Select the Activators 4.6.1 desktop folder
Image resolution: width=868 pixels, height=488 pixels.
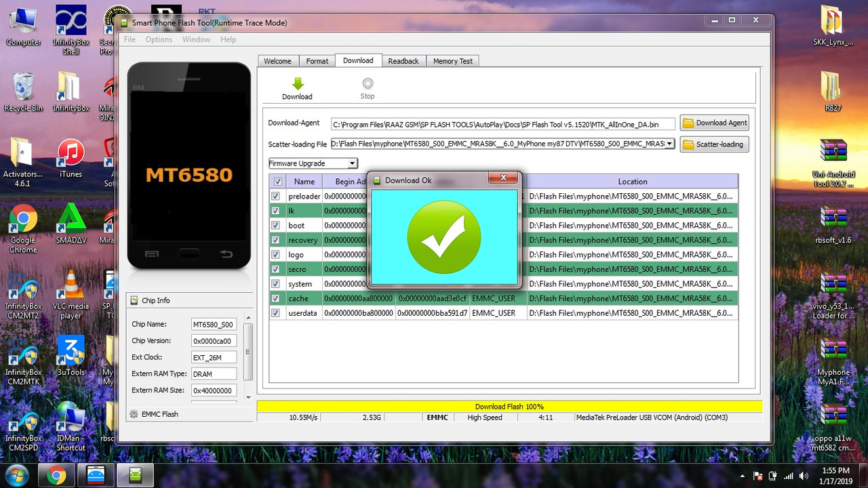(x=24, y=163)
